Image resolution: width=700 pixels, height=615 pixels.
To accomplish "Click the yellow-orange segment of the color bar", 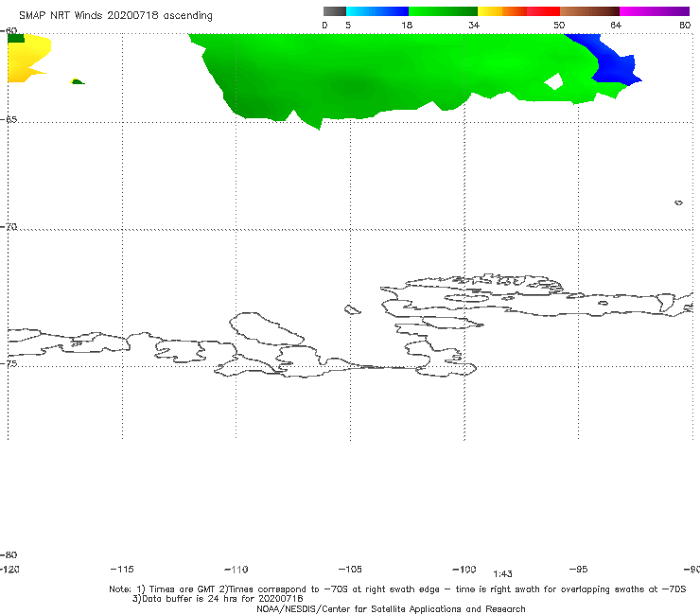I will [501, 11].
